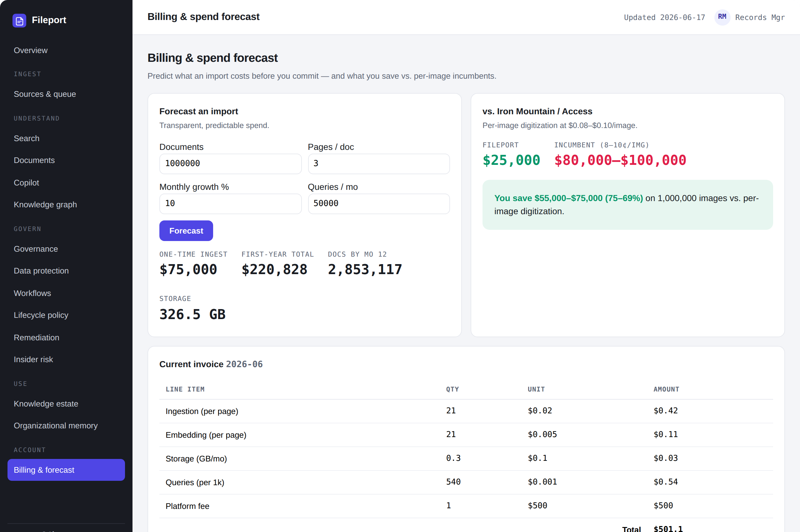Click the Fileport logo icon
Viewport: 800px width, 532px height.
tap(19, 20)
